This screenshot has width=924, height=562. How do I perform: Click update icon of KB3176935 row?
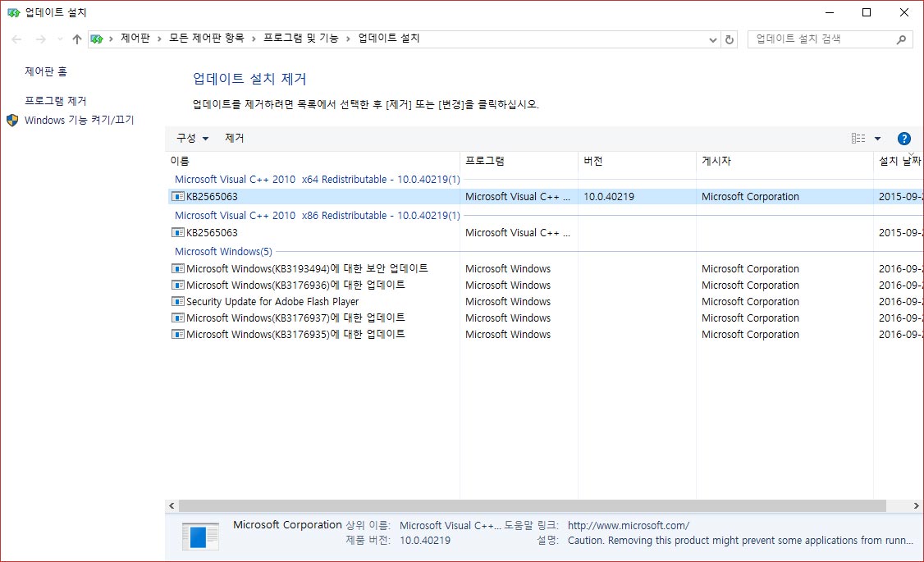pyautogui.click(x=177, y=335)
